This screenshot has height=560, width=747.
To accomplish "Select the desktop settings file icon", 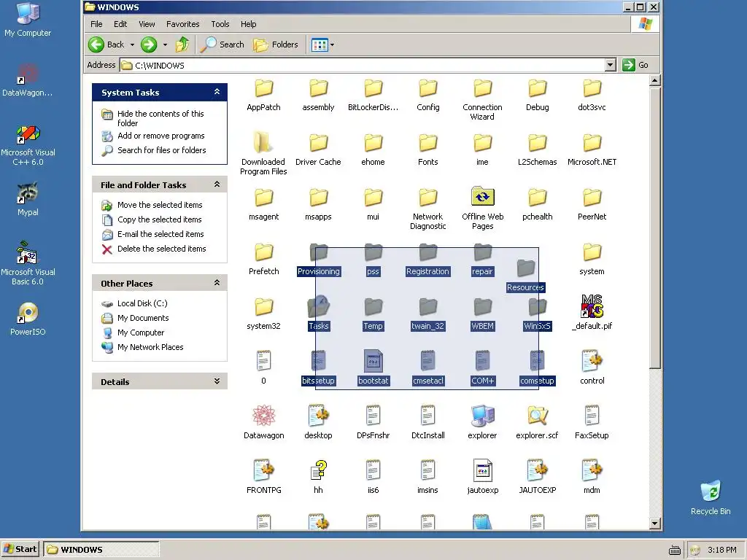I will point(318,416).
